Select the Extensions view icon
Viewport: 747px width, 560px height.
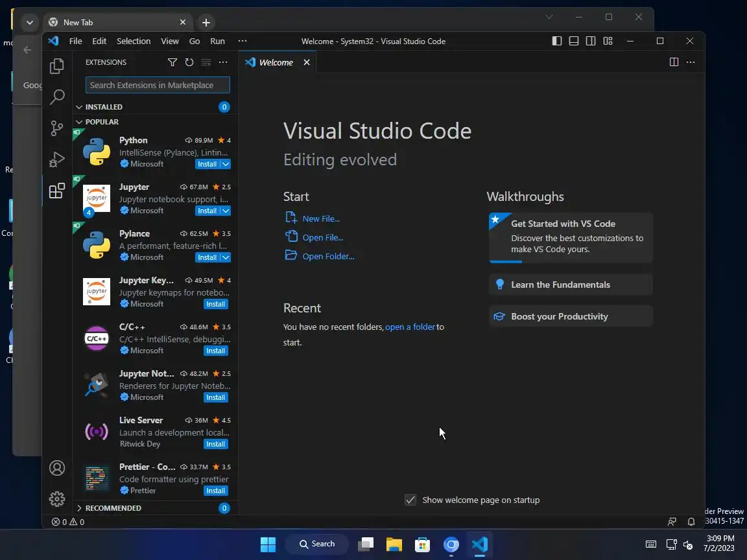(56, 191)
